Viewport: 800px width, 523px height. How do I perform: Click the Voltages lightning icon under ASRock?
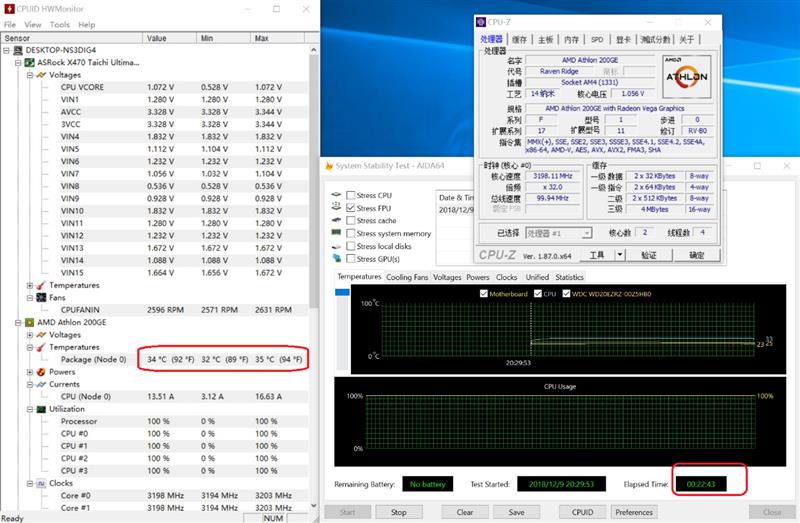click(41, 75)
